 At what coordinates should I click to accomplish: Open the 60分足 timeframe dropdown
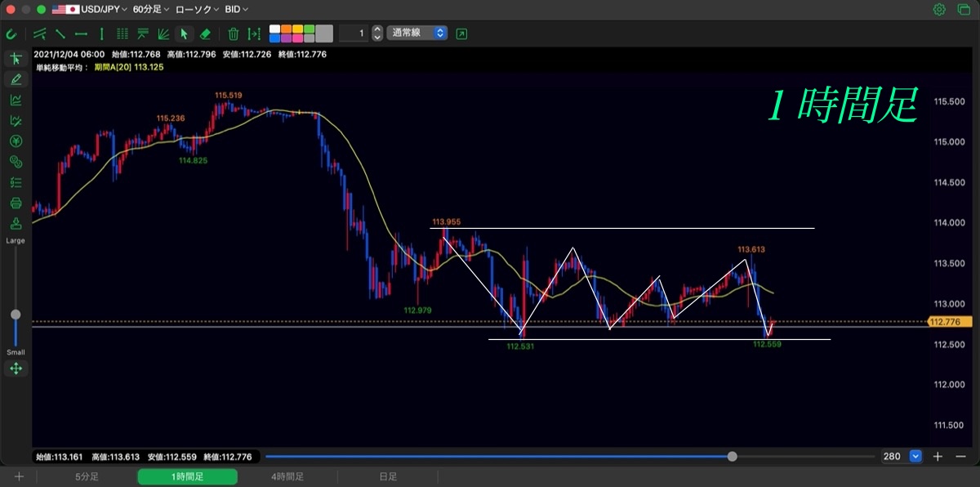[x=151, y=10]
